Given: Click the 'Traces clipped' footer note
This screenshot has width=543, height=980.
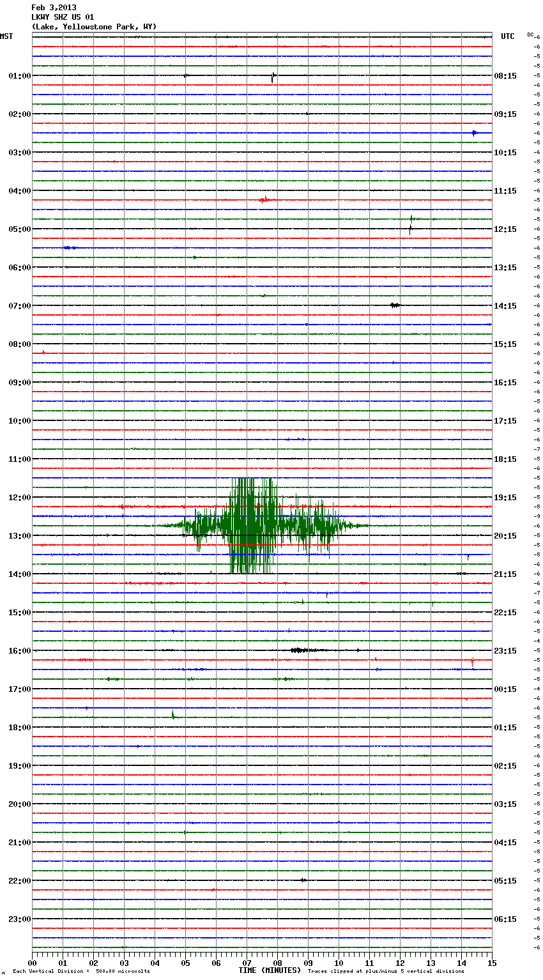Looking at the screenshot, I should pyautogui.click(x=386, y=972).
